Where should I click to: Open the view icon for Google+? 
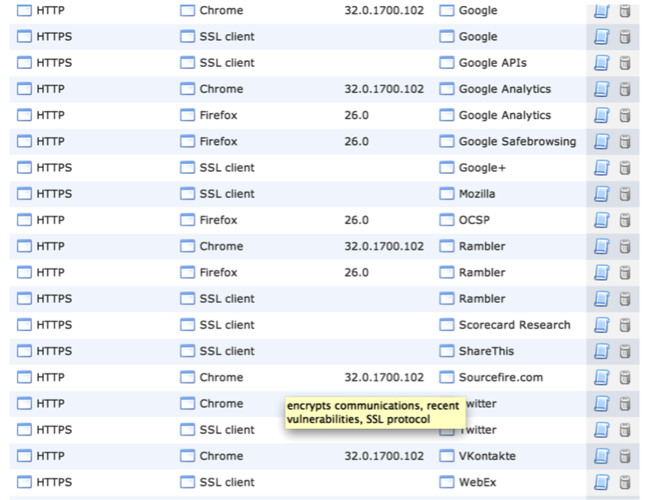[602, 168]
